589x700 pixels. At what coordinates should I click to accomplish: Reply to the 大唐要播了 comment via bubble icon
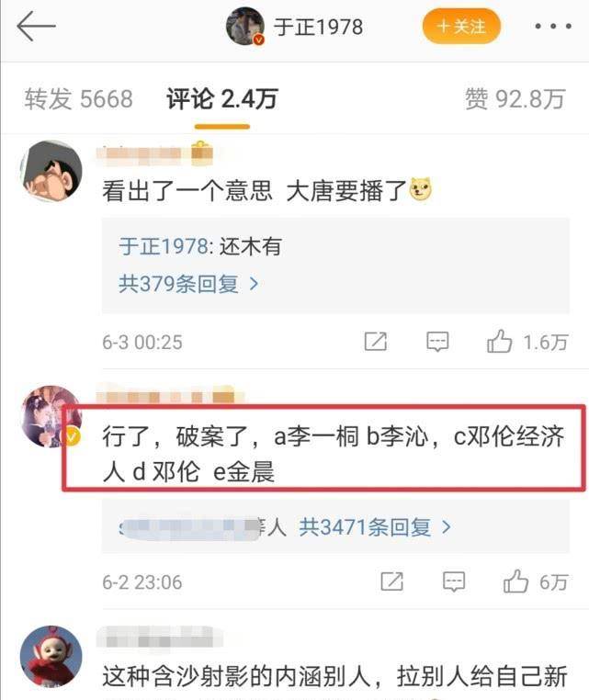click(x=437, y=342)
